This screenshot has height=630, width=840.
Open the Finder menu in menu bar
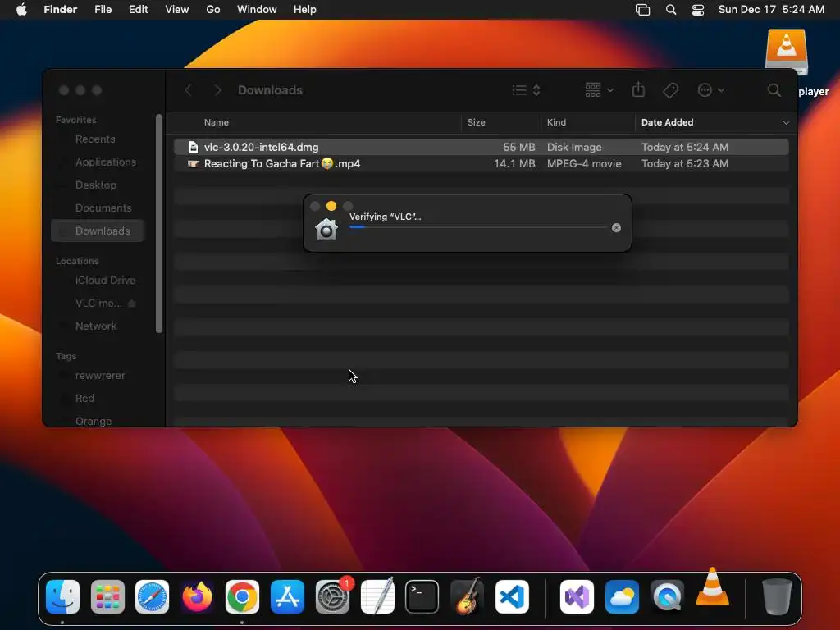(x=60, y=10)
